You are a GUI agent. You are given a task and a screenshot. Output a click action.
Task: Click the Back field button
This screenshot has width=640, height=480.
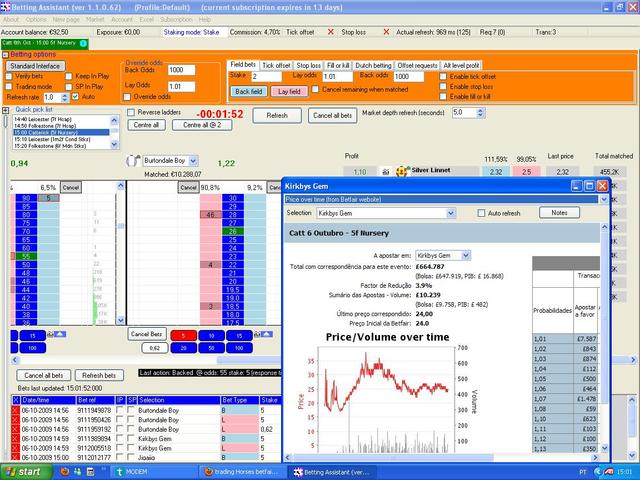click(249, 91)
